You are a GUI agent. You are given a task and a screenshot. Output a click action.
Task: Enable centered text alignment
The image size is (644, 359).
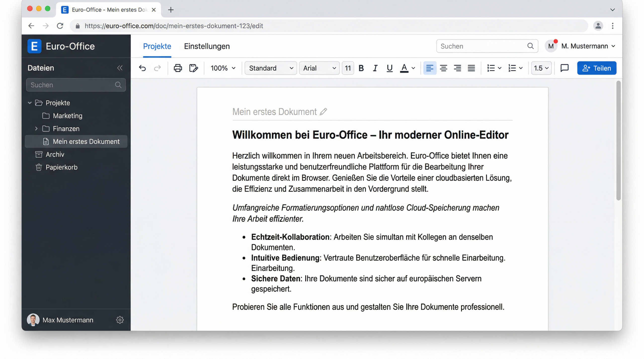(444, 68)
